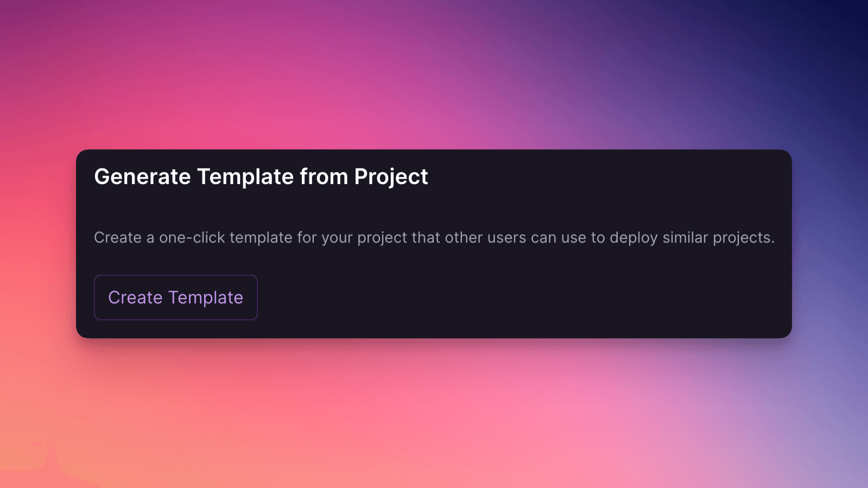This screenshot has width=868, height=488.
Task: Click the Generate Template from Project heading
Action: point(261,176)
